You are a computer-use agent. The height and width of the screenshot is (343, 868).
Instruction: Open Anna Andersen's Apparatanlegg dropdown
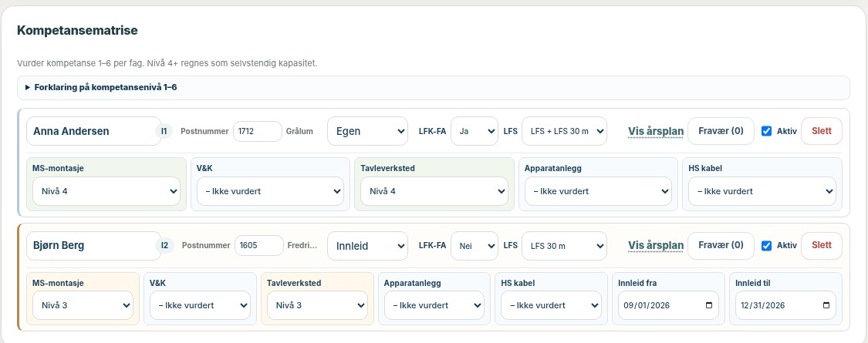pyautogui.click(x=598, y=191)
